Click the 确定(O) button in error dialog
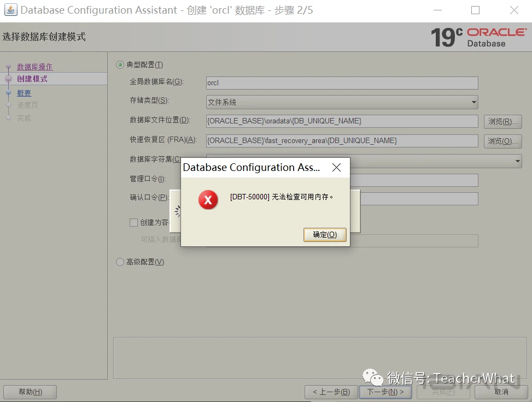The height and width of the screenshot is (402, 532). tap(325, 234)
